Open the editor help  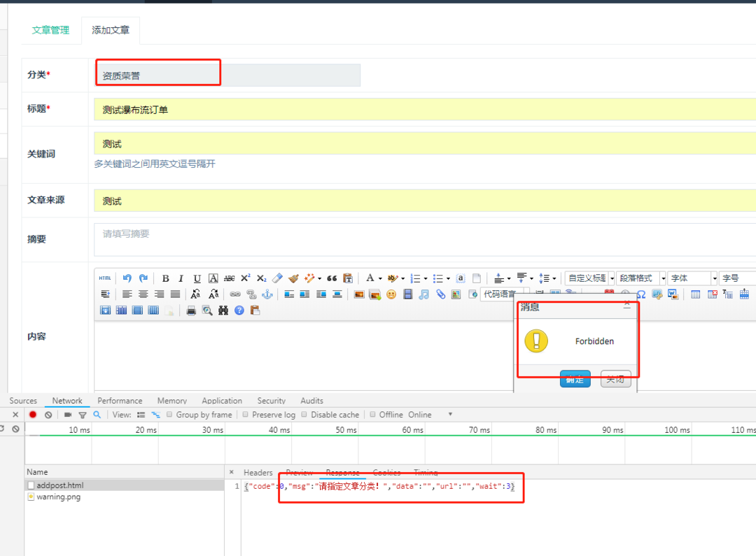click(239, 311)
